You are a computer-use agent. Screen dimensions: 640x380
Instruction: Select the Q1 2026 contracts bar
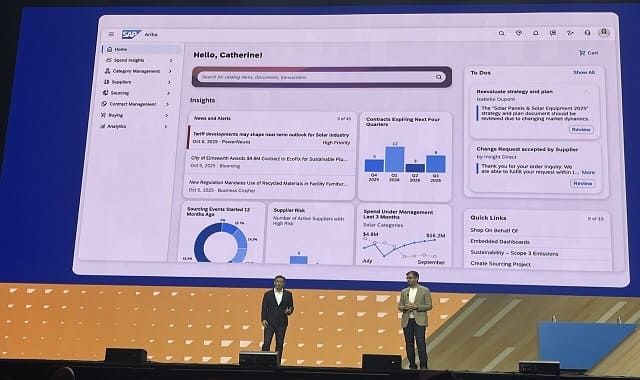click(x=394, y=159)
